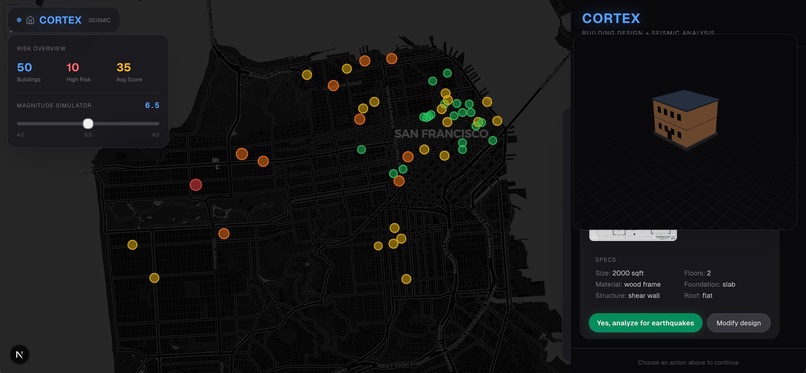
Task: Click the CORTEX title in map header
Action: pyautogui.click(x=60, y=20)
